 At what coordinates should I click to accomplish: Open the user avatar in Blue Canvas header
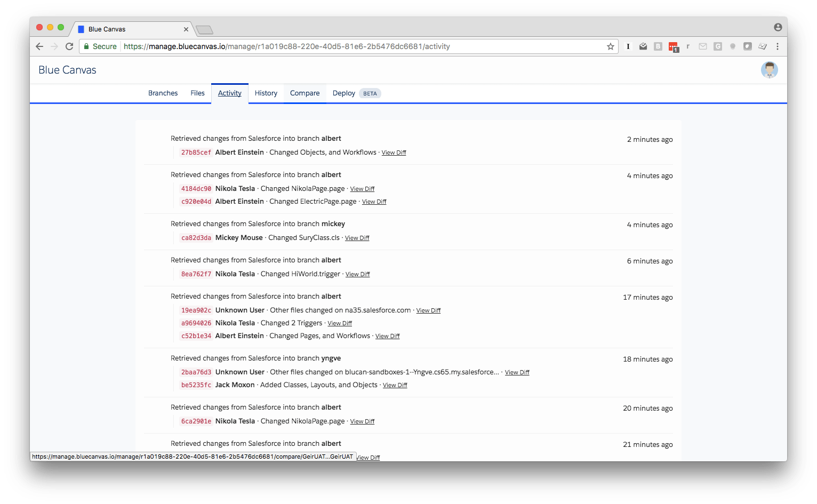(x=770, y=70)
